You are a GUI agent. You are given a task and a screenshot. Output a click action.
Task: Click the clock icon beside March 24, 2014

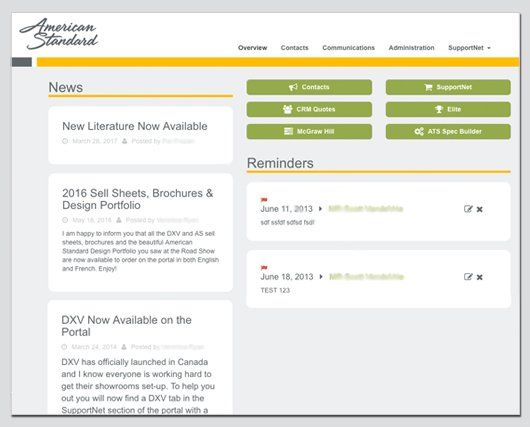[64, 347]
